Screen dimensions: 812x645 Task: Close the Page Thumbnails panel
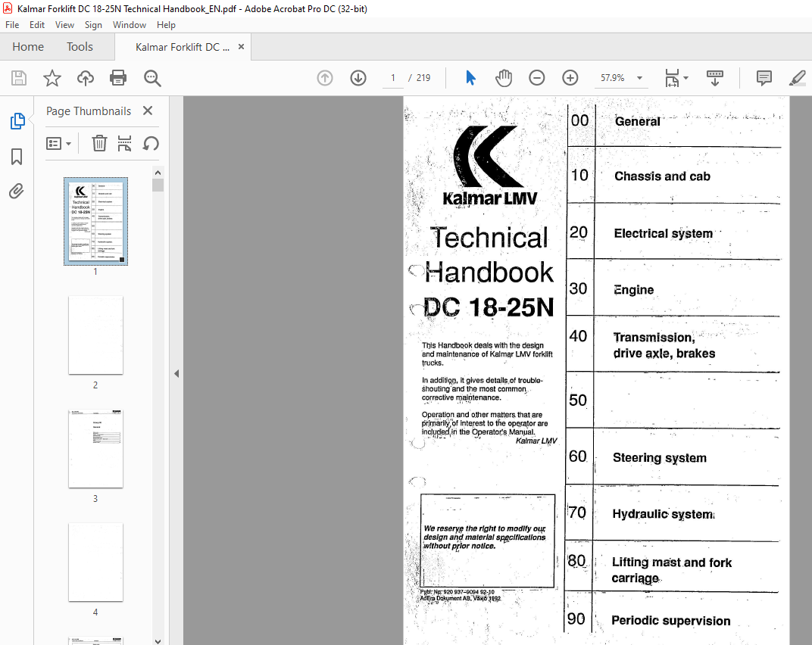148,111
